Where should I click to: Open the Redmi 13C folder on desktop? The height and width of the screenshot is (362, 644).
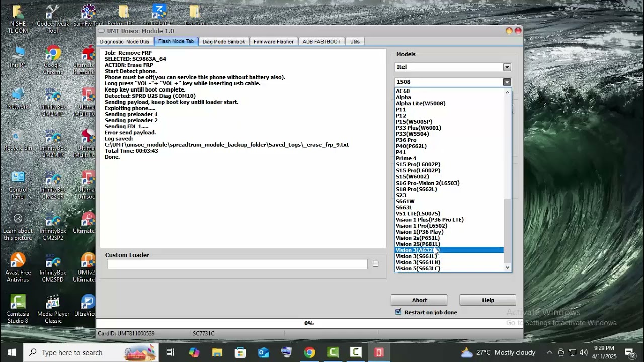[124, 16]
